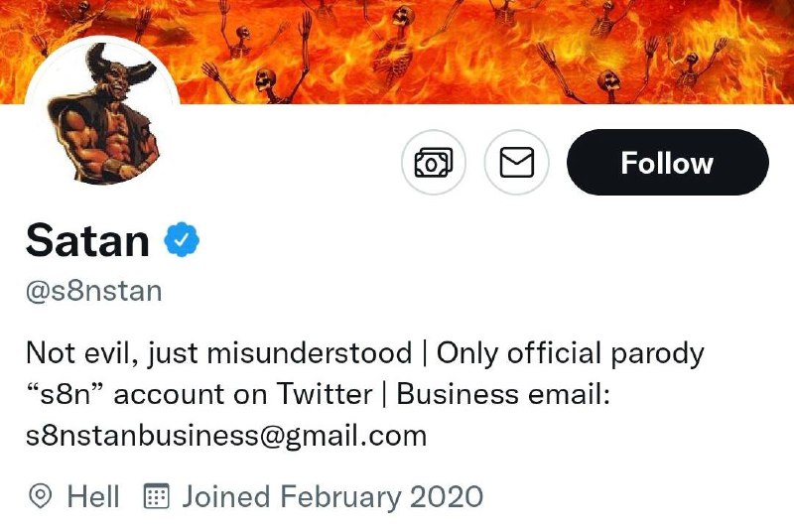The height and width of the screenshot is (532, 794).
Task: Click the display name Satan
Action: [x=87, y=240]
